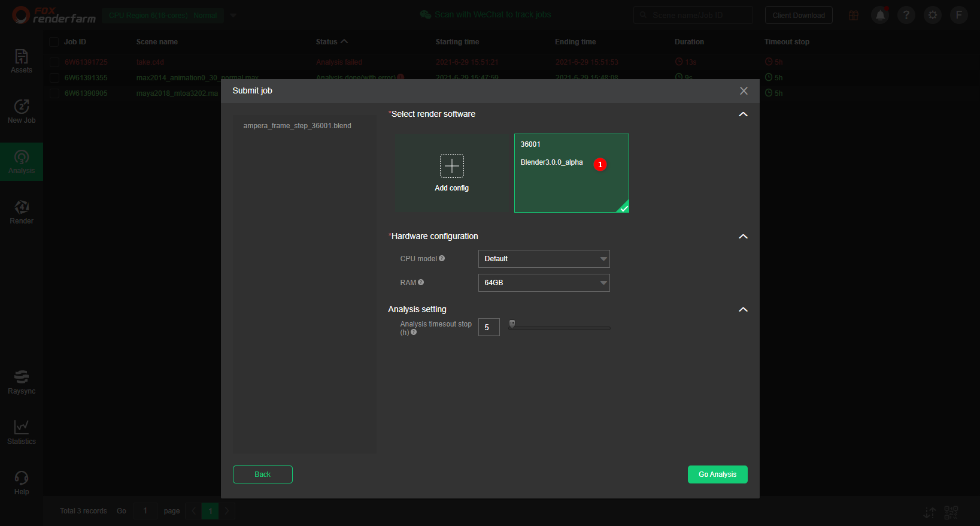
Task: Click the Analysis timeout stop hours field
Action: point(489,327)
